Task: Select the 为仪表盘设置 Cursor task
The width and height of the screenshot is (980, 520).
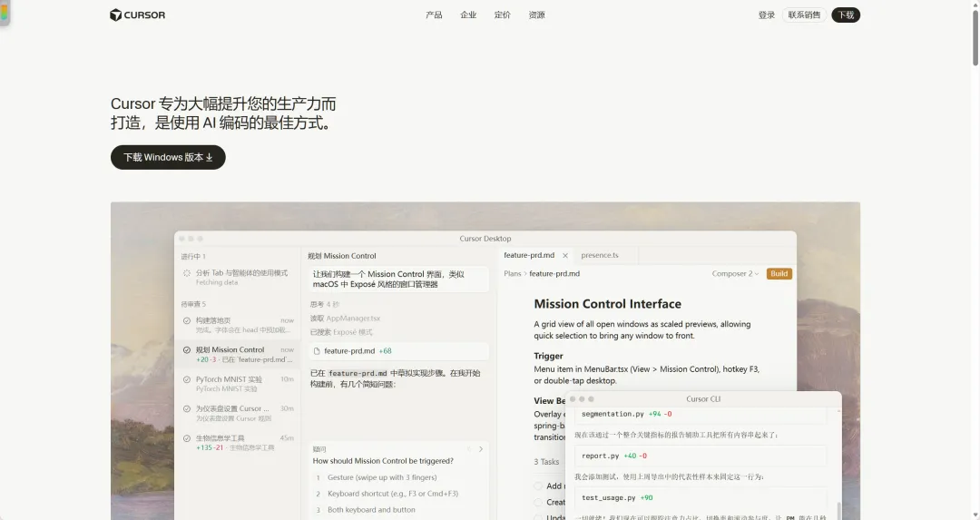Action: point(238,413)
